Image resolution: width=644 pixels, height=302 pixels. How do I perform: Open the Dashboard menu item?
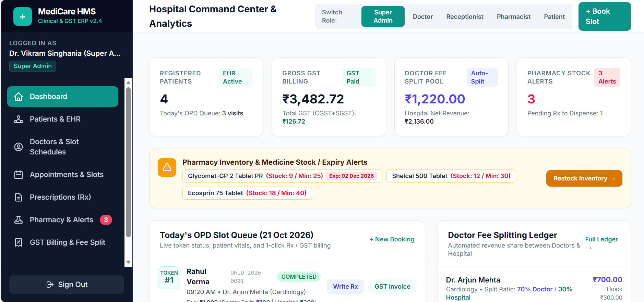(x=63, y=97)
